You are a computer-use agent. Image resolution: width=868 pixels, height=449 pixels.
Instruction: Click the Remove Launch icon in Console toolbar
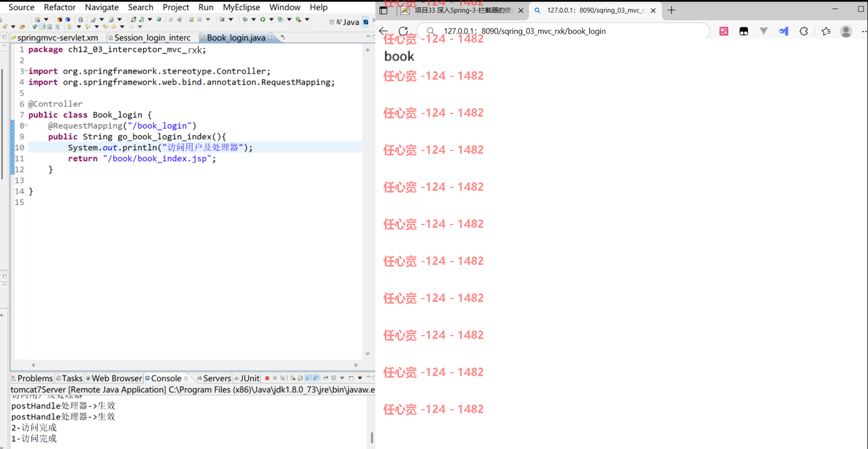coord(275,378)
